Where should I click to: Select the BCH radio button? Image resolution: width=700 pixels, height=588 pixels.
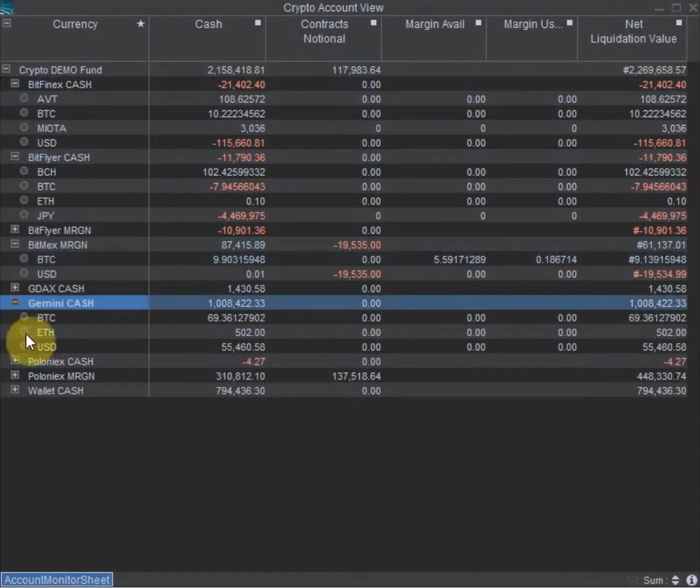point(24,171)
